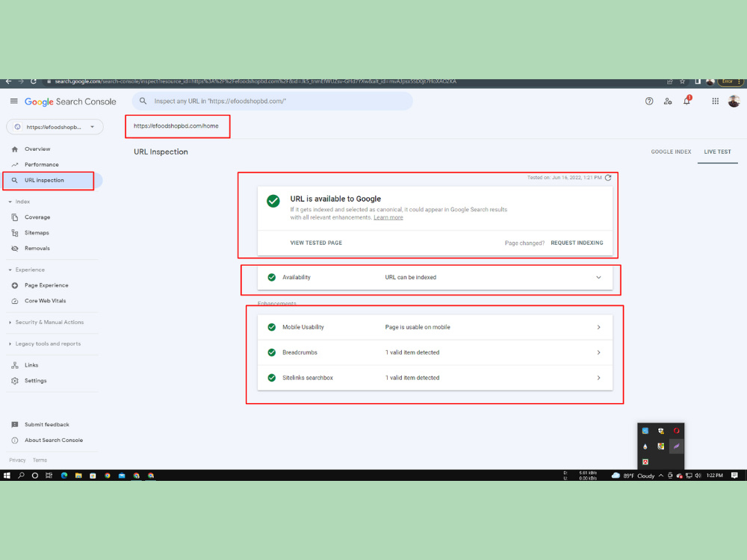Collapse the hidden tray icons arrow
Image resolution: width=747 pixels, height=560 pixels.
tap(661, 476)
